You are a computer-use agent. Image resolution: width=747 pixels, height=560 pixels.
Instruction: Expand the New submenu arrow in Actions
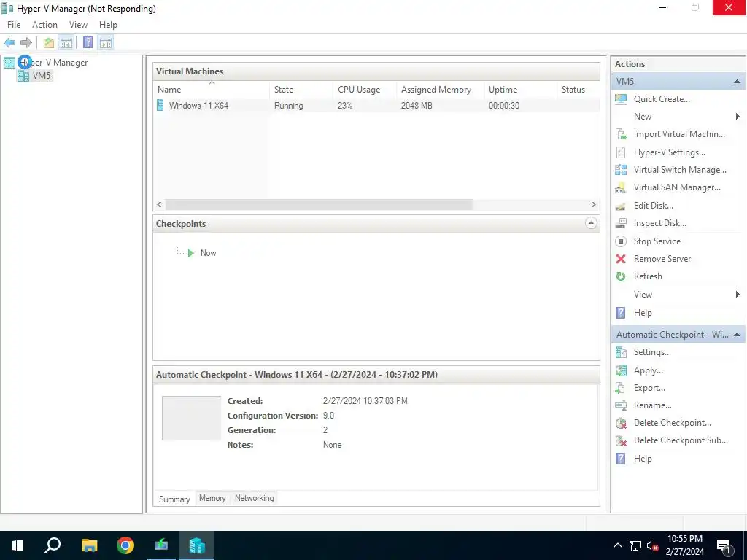point(738,117)
